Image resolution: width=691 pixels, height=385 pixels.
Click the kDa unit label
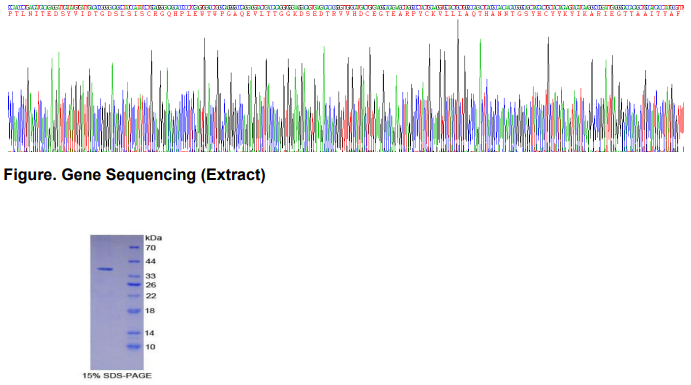(154, 238)
